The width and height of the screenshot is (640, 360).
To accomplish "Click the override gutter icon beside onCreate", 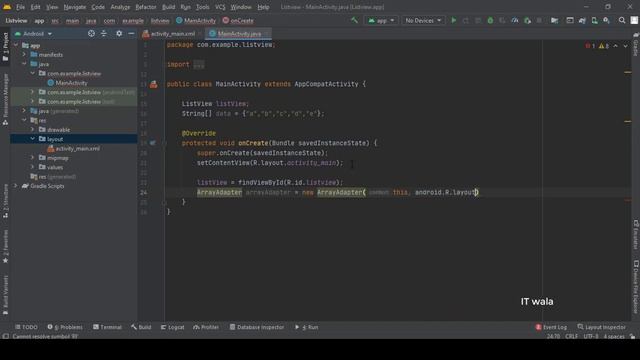I will point(153,143).
